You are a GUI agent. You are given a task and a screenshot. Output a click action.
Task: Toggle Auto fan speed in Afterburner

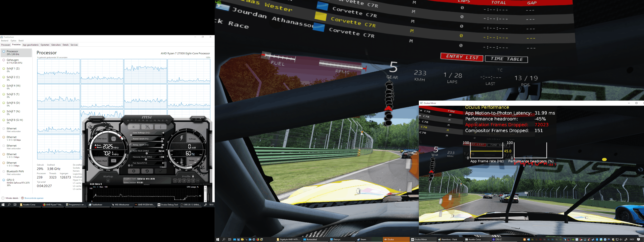point(164,167)
